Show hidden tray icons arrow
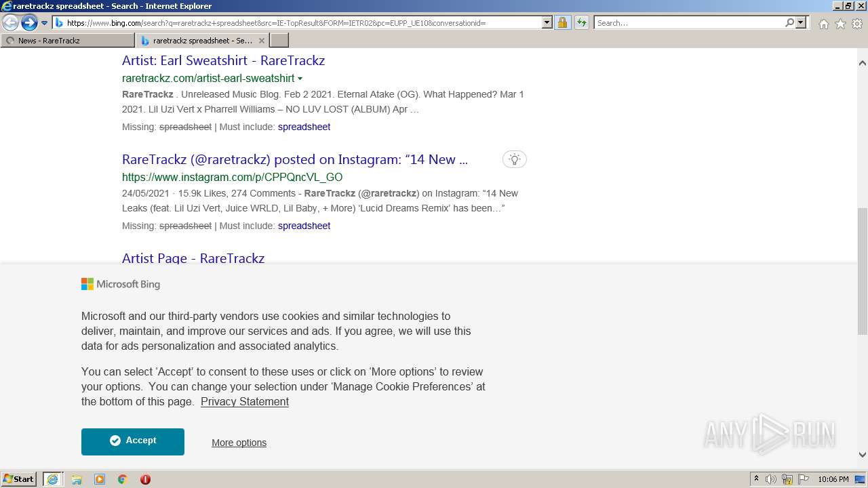The height and width of the screenshot is (488, 868). pyautogui.click(x=756, y=479)
